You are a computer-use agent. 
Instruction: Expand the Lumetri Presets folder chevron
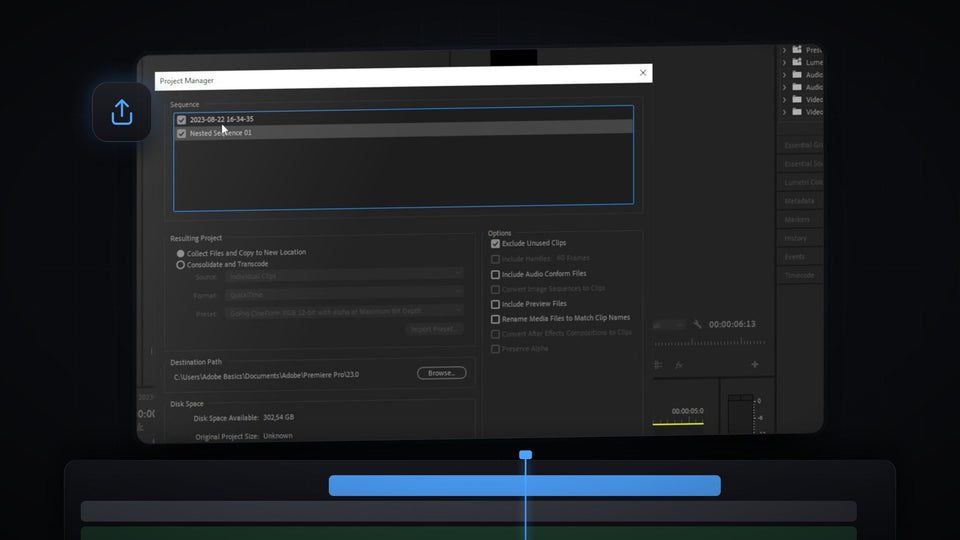coord(784,62)
